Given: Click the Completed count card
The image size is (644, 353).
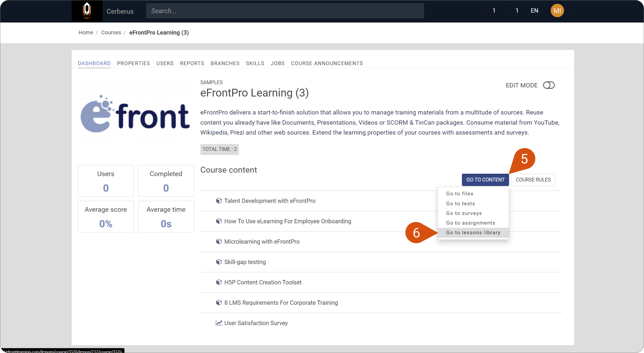Looking at the screenshot, I should 166,181.
